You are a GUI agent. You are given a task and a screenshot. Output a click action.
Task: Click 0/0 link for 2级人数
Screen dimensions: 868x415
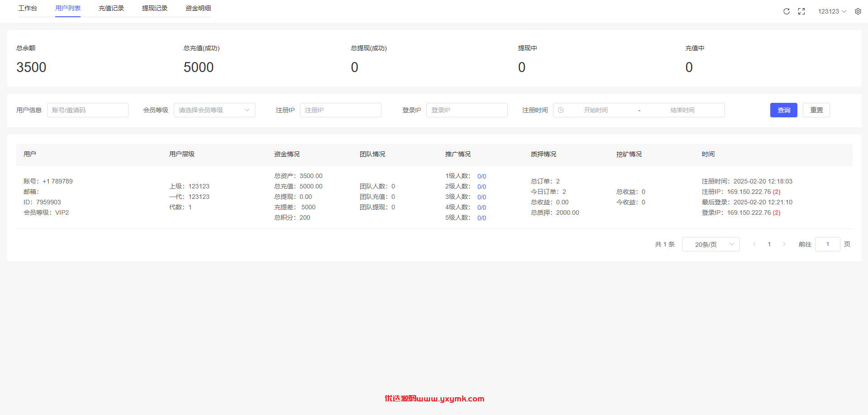(482, 187)
